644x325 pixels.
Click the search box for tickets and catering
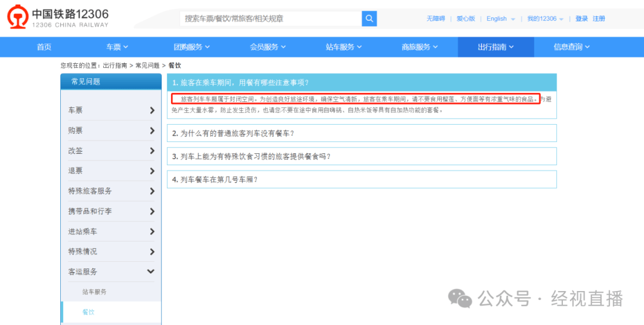[x=271, y=18]
